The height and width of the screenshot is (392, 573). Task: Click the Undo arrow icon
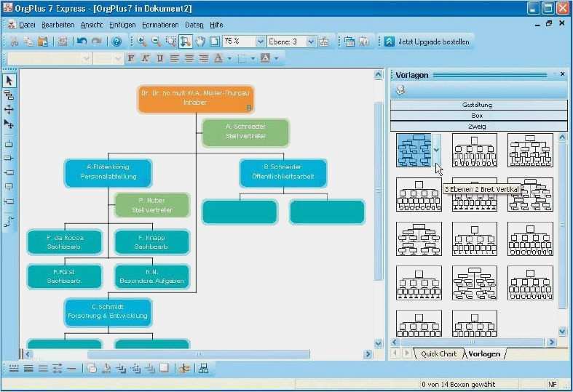[x=82, y=41]
